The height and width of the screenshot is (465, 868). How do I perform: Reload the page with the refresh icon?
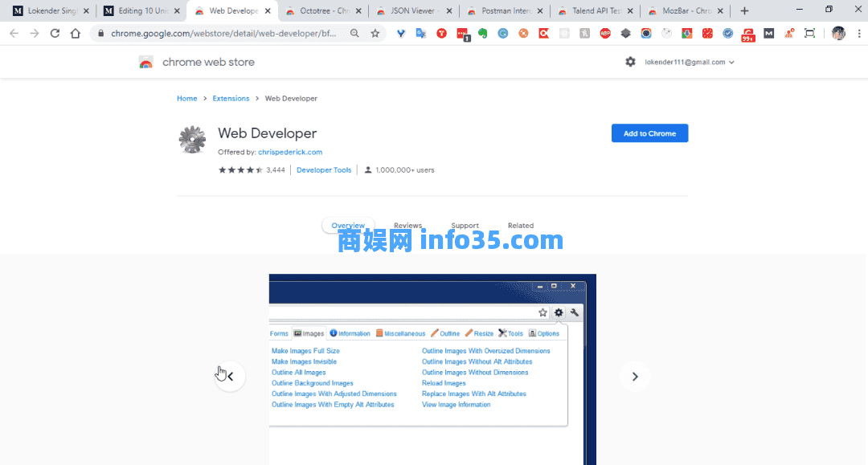pyautogui.click(x=55, y=34)
